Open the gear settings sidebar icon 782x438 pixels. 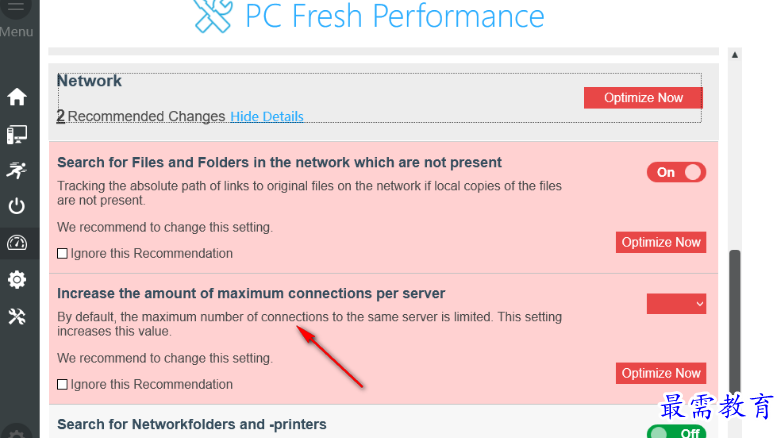(17, 280)
